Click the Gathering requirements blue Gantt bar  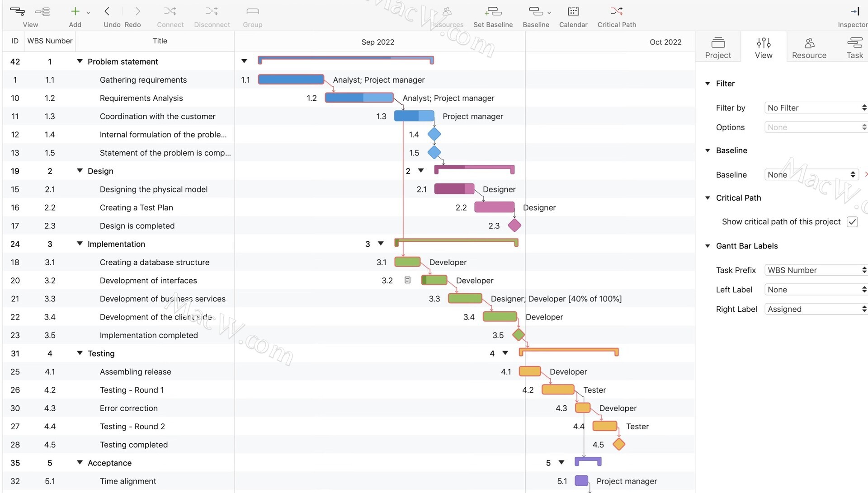(291, 80)
